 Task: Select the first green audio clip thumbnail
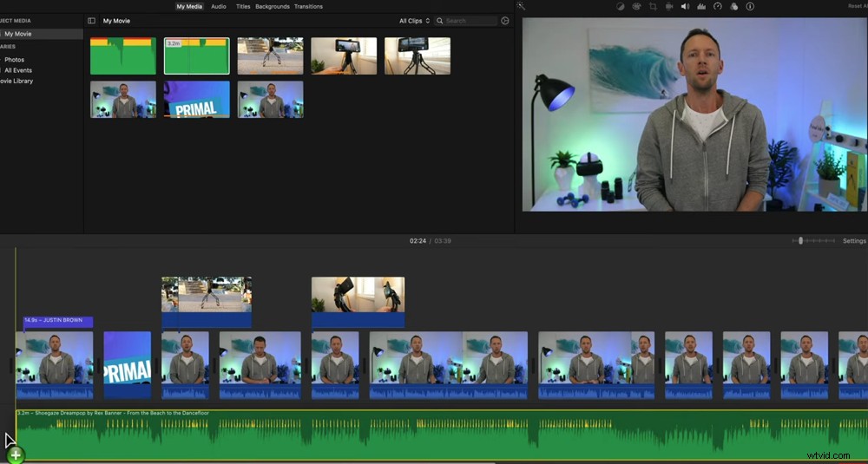[x=123, y=56]
